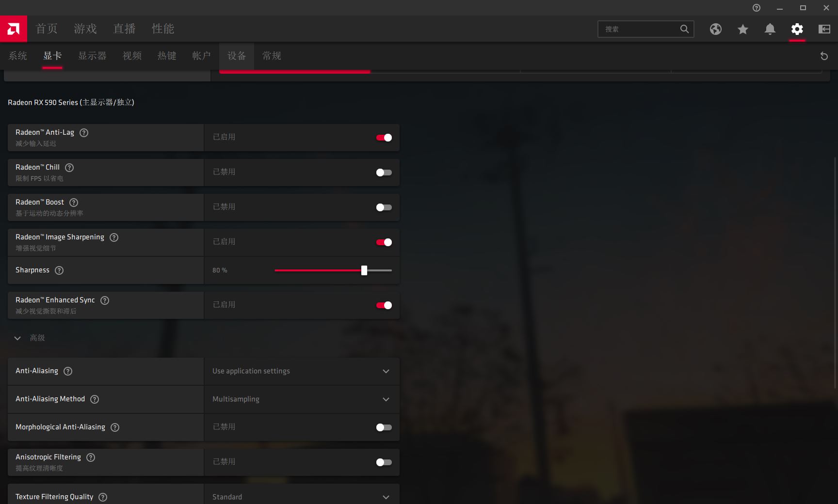Enable Morphological Anti-Aliasing toggle

click(384, 427)
